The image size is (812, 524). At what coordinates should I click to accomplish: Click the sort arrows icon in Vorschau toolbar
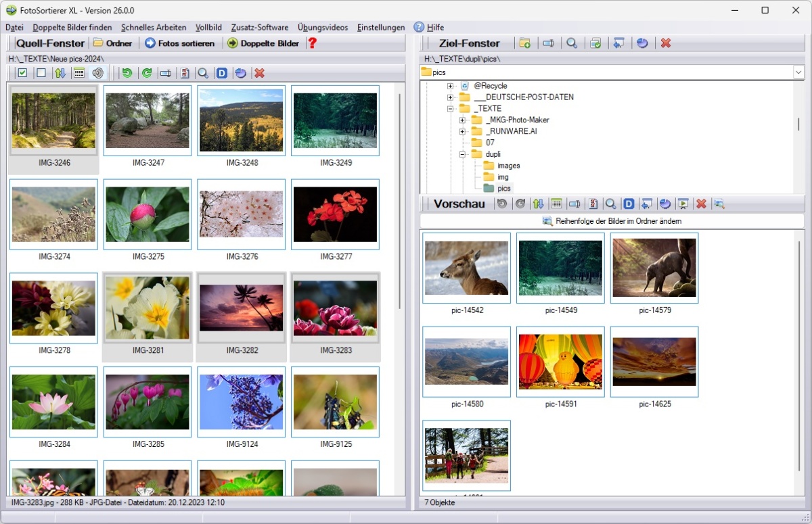pos(538,204)
